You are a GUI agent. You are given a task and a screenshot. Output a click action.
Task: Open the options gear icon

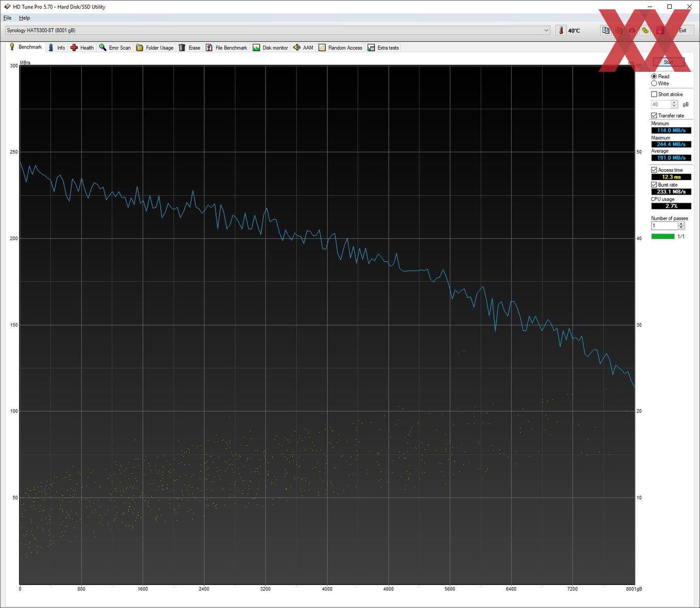click(645, 31)
